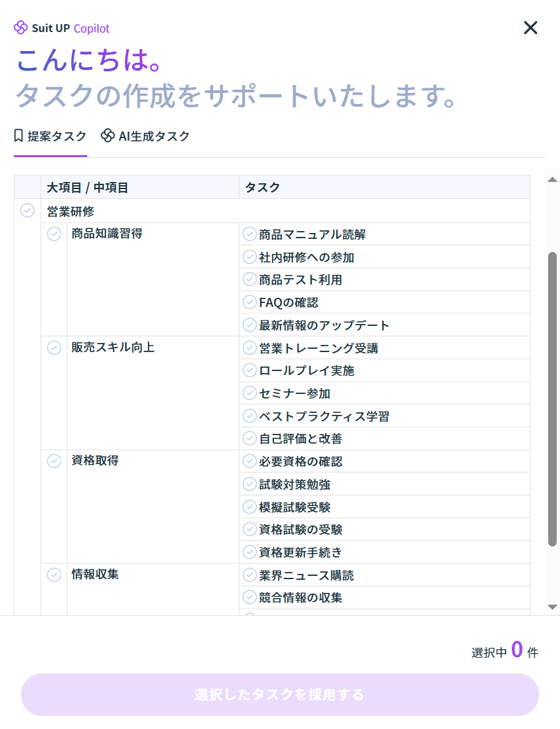The width and height of the screenshot is (560, 729).
Task: Click the 自己評価と改善 task row text
Action: pos(300,439)
